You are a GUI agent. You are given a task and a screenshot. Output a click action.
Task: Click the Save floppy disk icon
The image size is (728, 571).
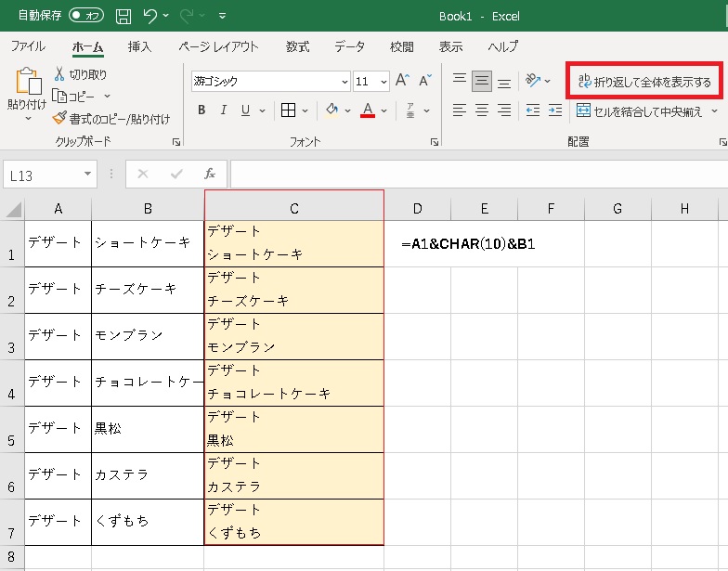pos(123,16)
